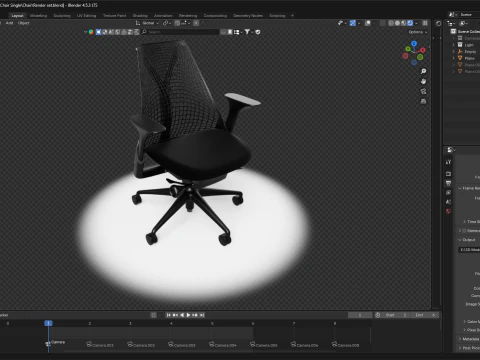480x360 pixels.
Task: Switch to material preview shading
Action: [404, 23]
